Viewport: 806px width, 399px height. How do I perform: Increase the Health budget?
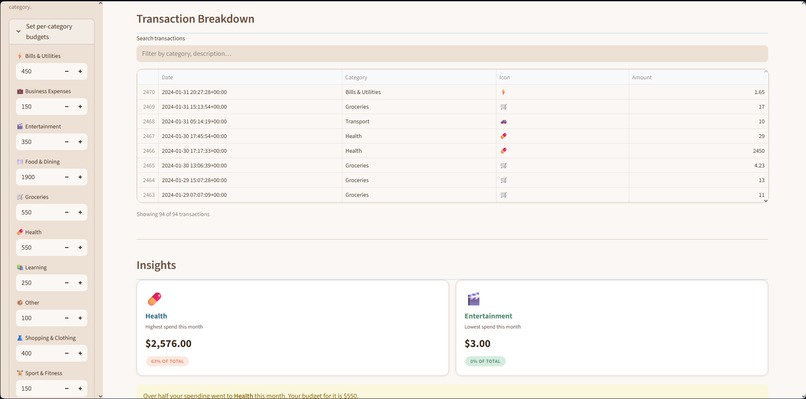[80, 247]
